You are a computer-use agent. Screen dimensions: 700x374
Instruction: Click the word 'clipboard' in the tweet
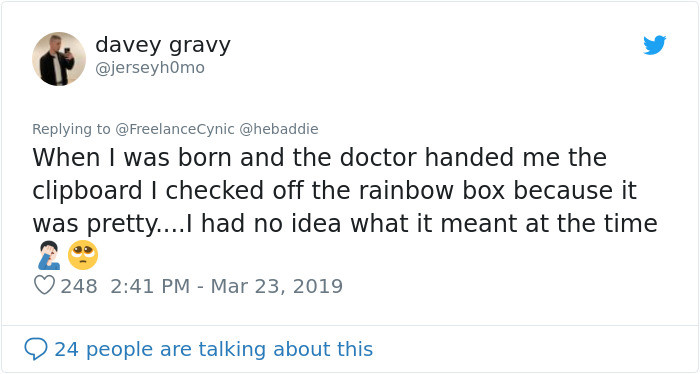coord(88,190)
